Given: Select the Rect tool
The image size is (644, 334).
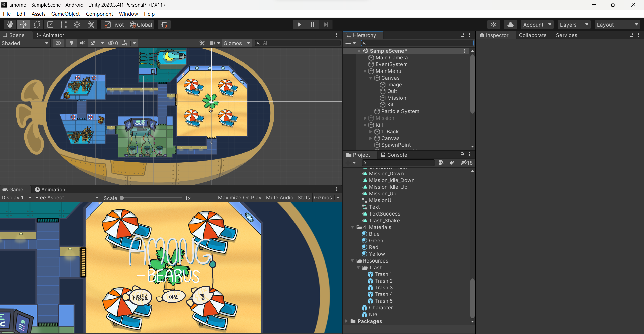Looking at the screenshot, I should 64,25.
